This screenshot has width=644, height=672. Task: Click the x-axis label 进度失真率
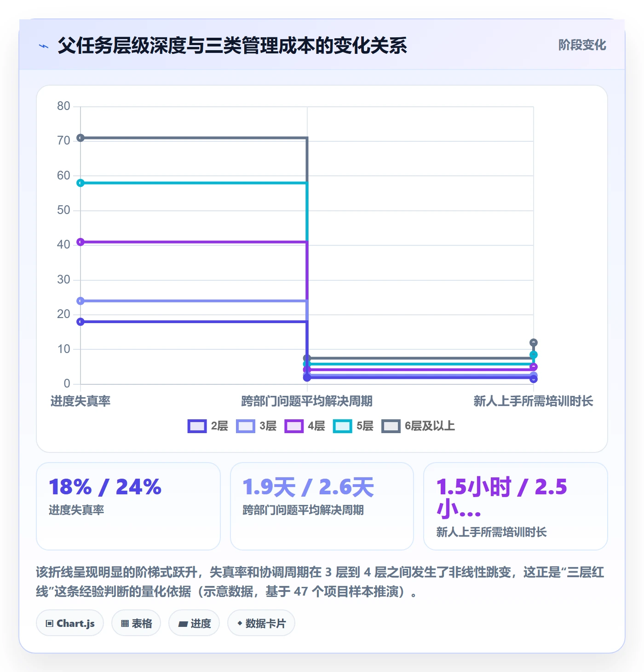[x=80, y=401]
